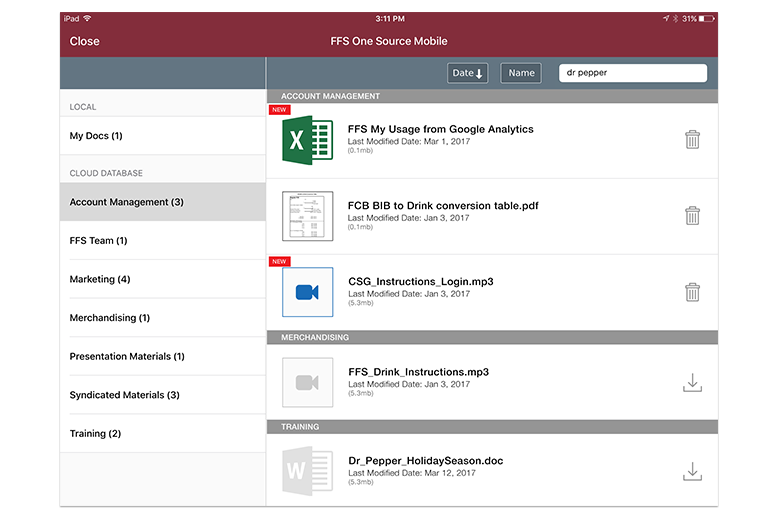Open the FCB BIB conversion table PDF thumbnail
Image resolution: width=780 pixels, height=520 pixels.
[307, 216]
